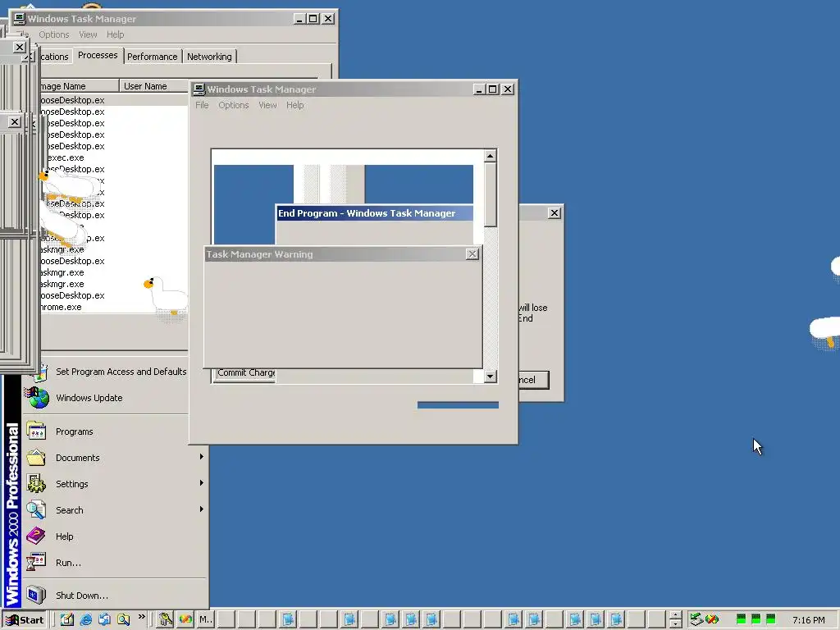Switch to the Networking tab
This screenshot has height=630, width=840.
(209, 57)
